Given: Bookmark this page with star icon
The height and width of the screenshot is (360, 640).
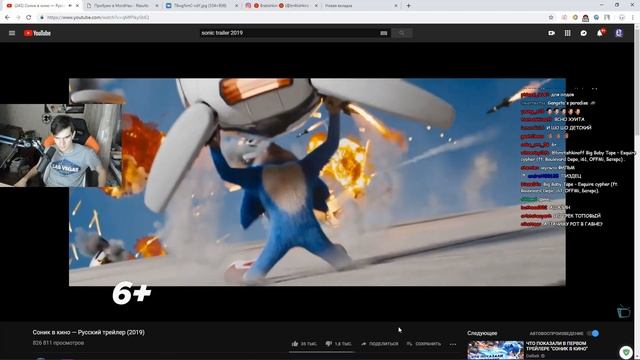Looking at the screenshot, I should click(x=551, y=18).
